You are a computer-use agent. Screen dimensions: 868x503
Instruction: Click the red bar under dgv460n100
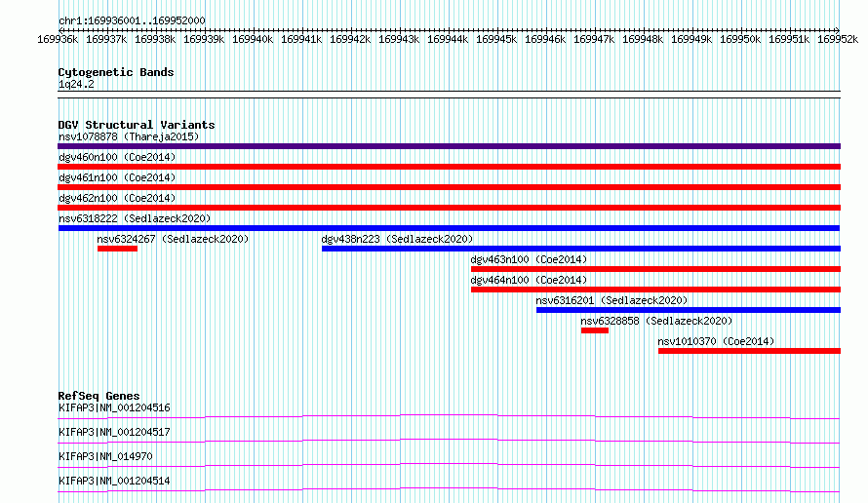pos(449,167)
